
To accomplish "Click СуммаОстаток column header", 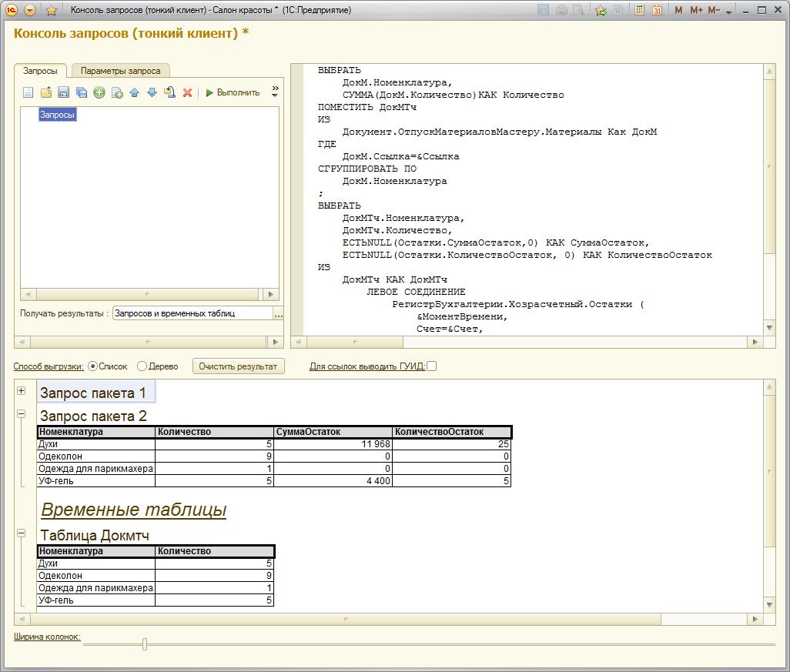I will [333, 432].
